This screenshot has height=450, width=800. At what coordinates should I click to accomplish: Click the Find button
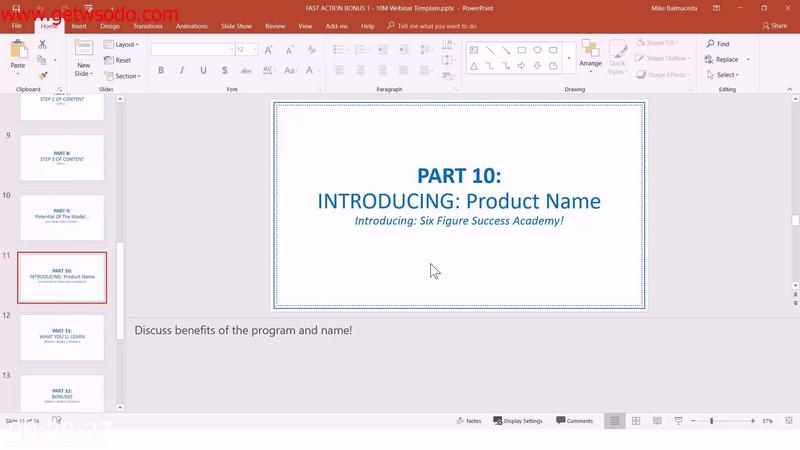click(718, 44)
